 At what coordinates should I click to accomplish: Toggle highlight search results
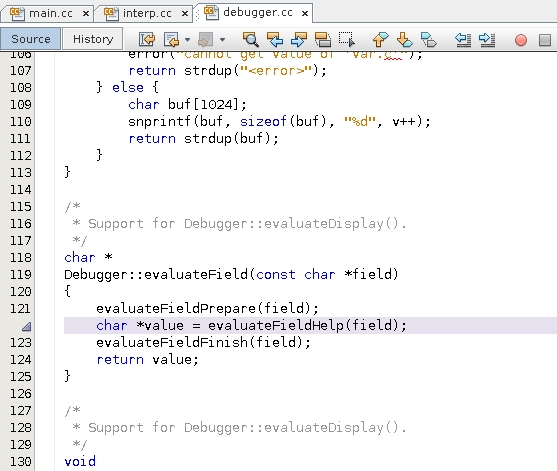pyautogui.click(x=323, y=39)
